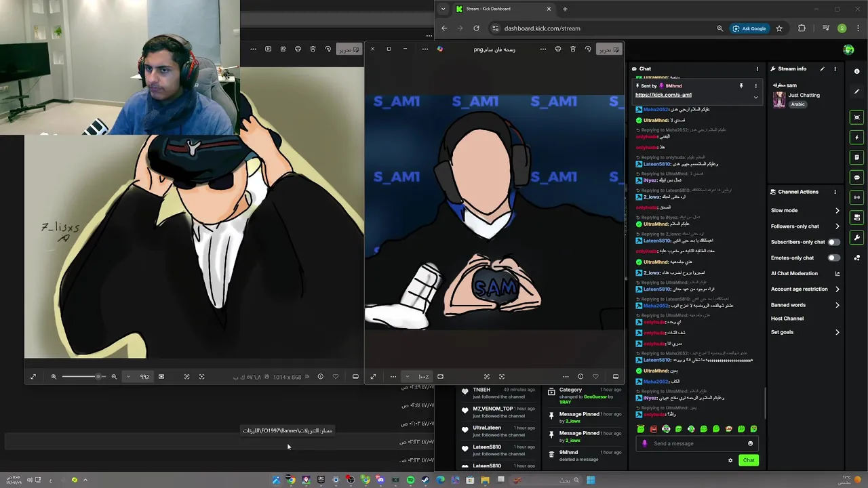Image resolution: width=868 pixels, height=488 pixels.
Task: Click the Edit (تحرير) button in the right photo viewer
Action: [x=608, y=49]
